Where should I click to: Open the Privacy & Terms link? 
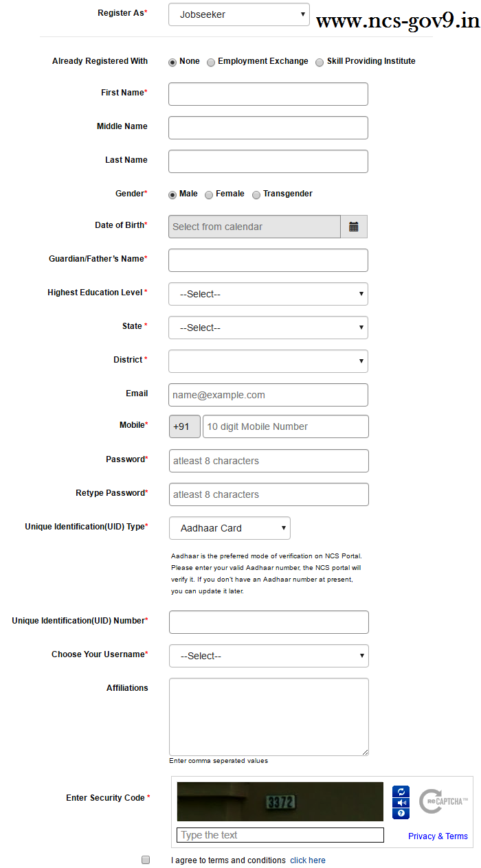pyautogui.click(x=438, y=836)
